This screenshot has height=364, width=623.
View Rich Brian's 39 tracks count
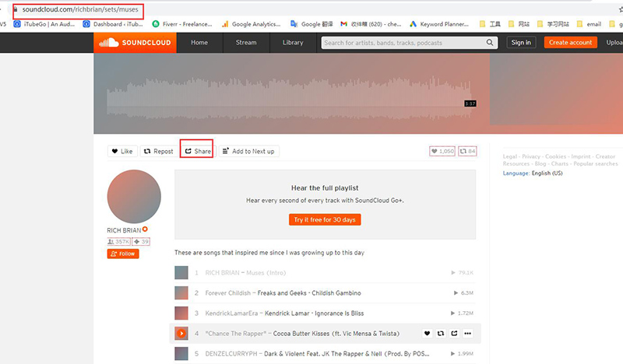[141, 241]
